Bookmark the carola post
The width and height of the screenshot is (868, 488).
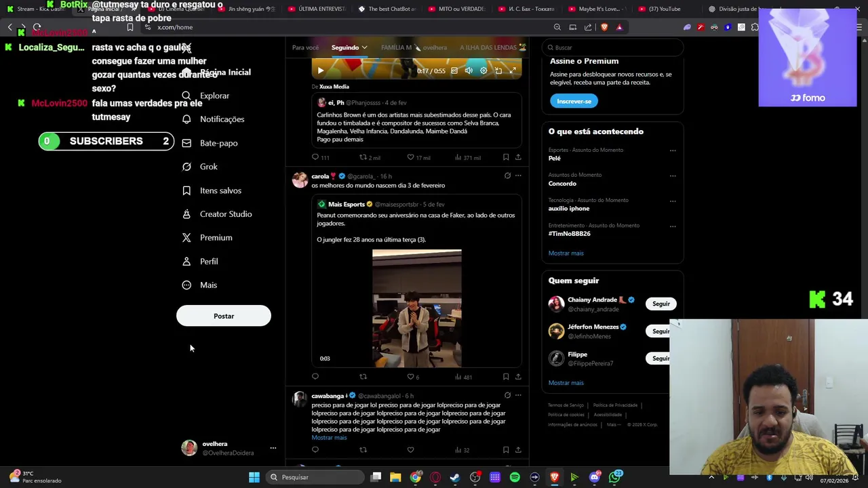[x=506, y=376]
